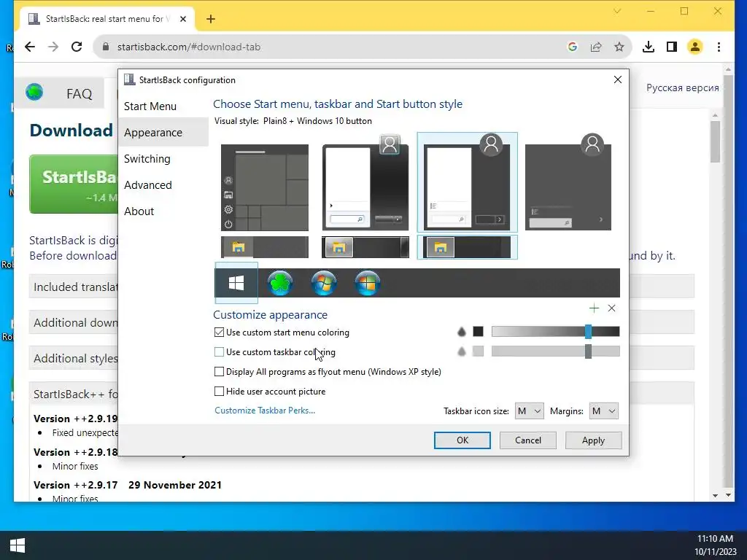View site info via the lock icon
The height and width of the screenshot is (560, 747).
(106, 47)
